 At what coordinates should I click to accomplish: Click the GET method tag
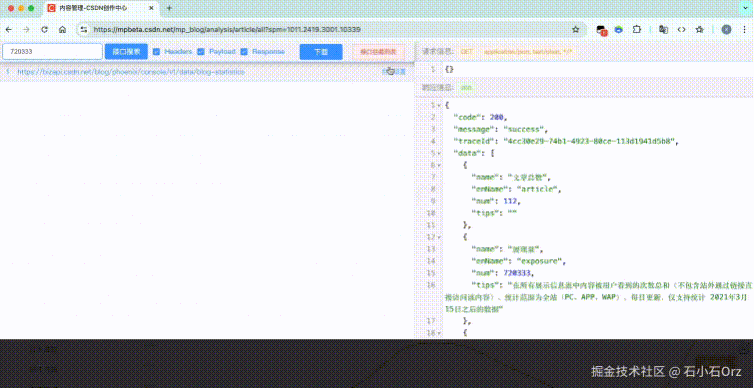(x=466, y=51)
